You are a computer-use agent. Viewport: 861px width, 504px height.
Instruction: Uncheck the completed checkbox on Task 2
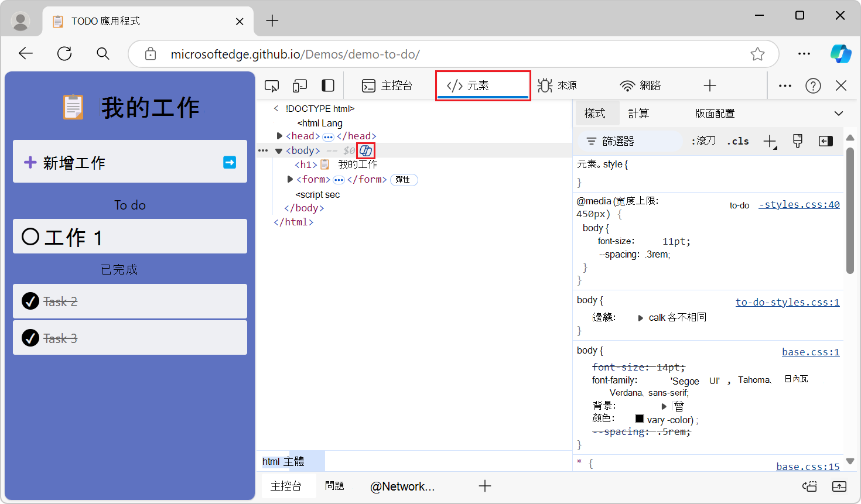[x=30, y=301]
